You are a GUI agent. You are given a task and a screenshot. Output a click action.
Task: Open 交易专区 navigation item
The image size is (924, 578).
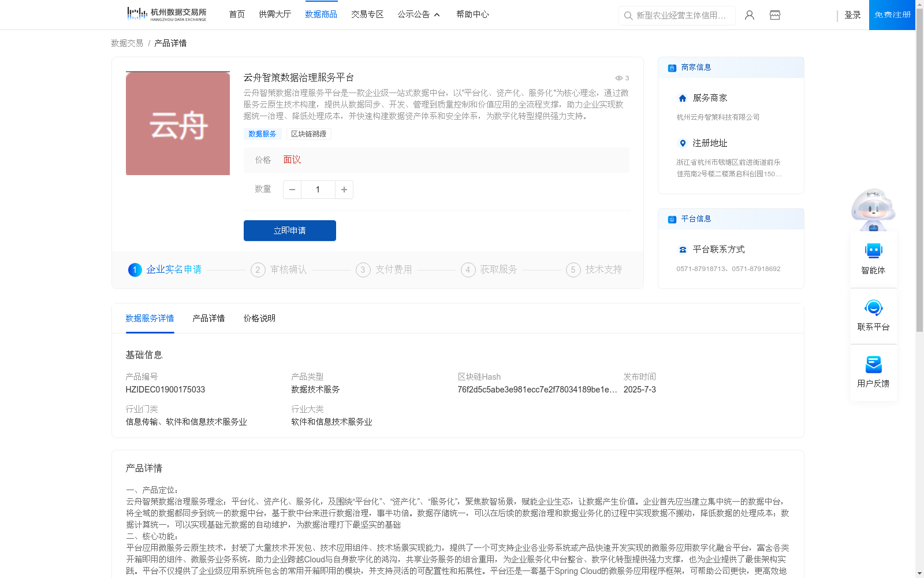tap(367, 14)
